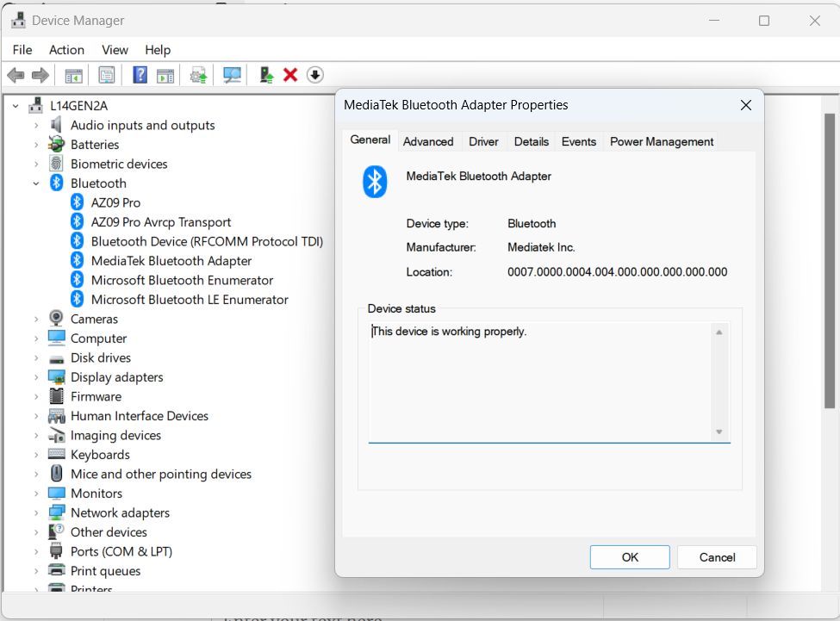
Task: Switch to the Advanced tab
Action: pyautogui.click(x=428, y=141)
